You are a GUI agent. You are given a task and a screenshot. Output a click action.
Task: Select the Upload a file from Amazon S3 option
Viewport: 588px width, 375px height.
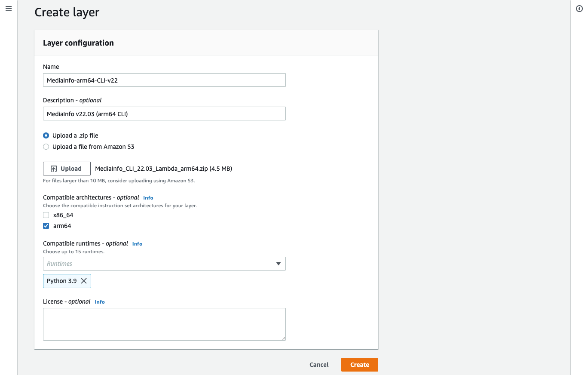point(46,147)
